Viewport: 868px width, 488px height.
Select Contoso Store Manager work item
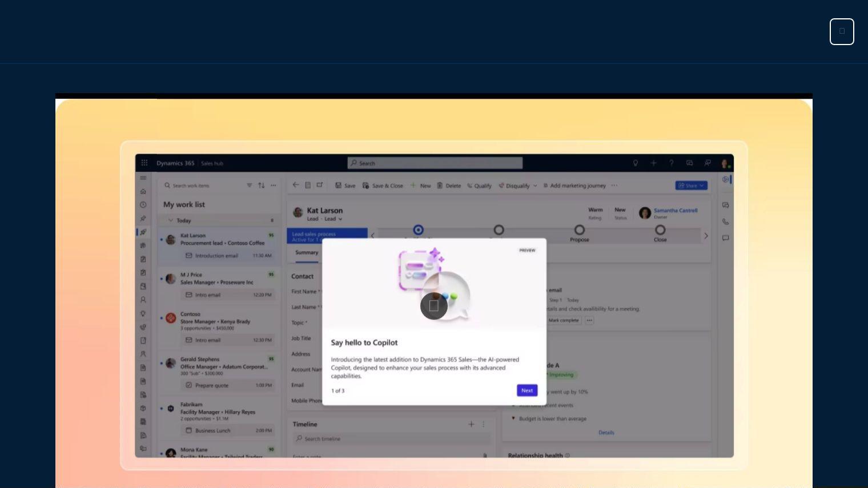(x=219, y=329)
